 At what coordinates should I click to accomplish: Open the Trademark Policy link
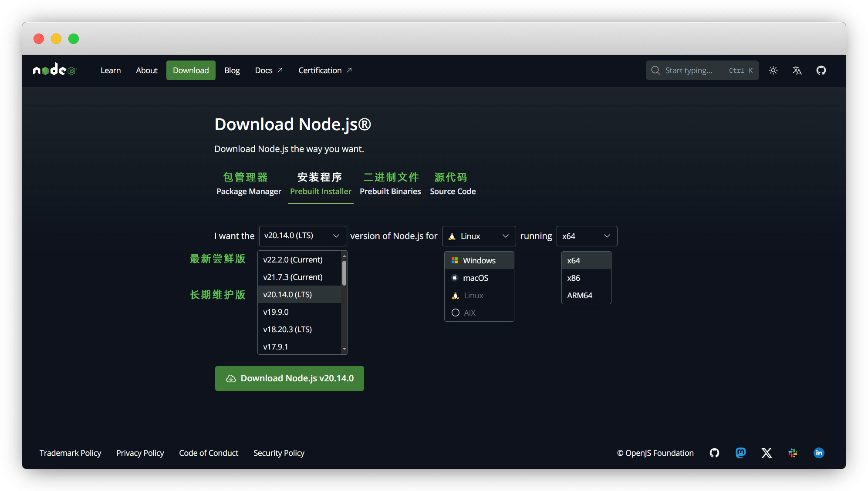70,453
